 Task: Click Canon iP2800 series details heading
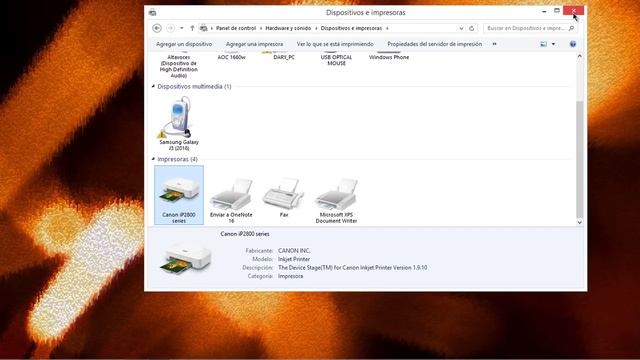pyautogui.click(x=245, y=234)
